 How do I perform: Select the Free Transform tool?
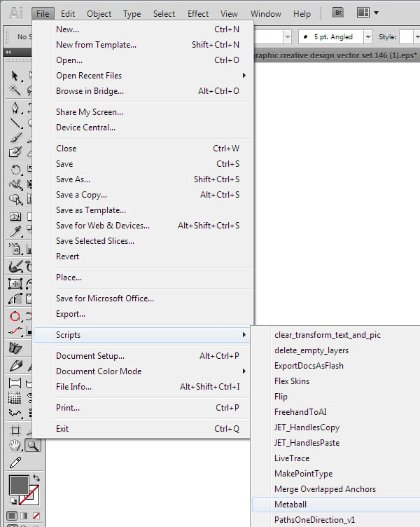(x=15, y=284)
